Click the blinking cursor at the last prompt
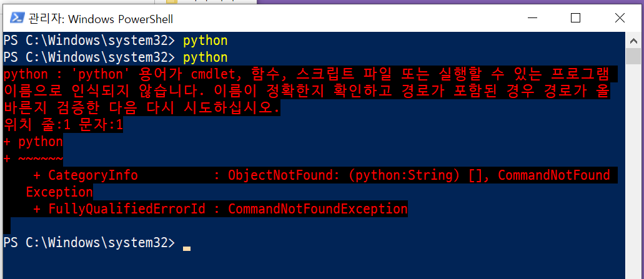The width and height of the screenshot is (644, 279). point(187,248)
